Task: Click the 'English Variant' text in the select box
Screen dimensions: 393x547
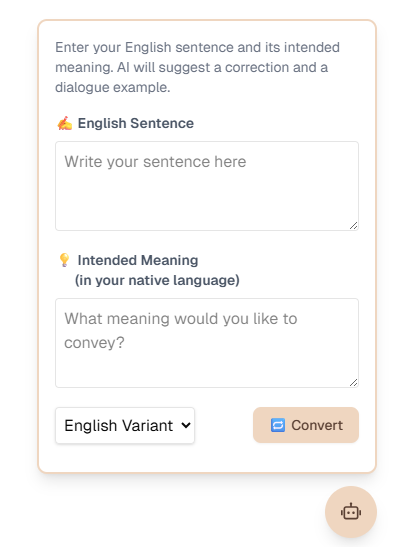Action: click(119, 426)
